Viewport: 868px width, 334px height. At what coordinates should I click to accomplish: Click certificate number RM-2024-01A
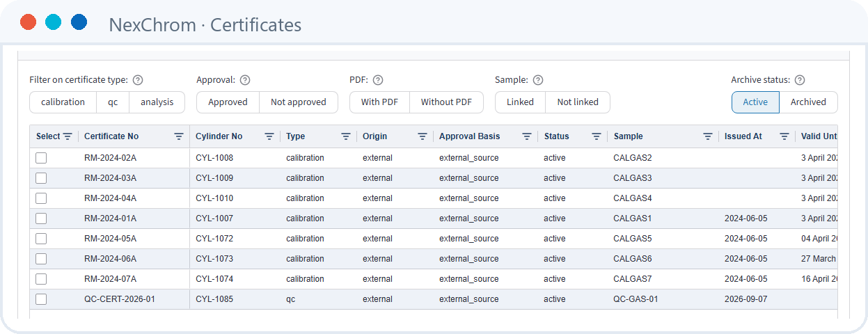[x=110, y=218]
